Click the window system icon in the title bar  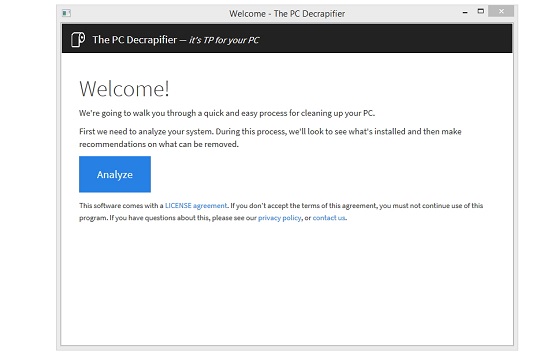click(x=66, y=13)
